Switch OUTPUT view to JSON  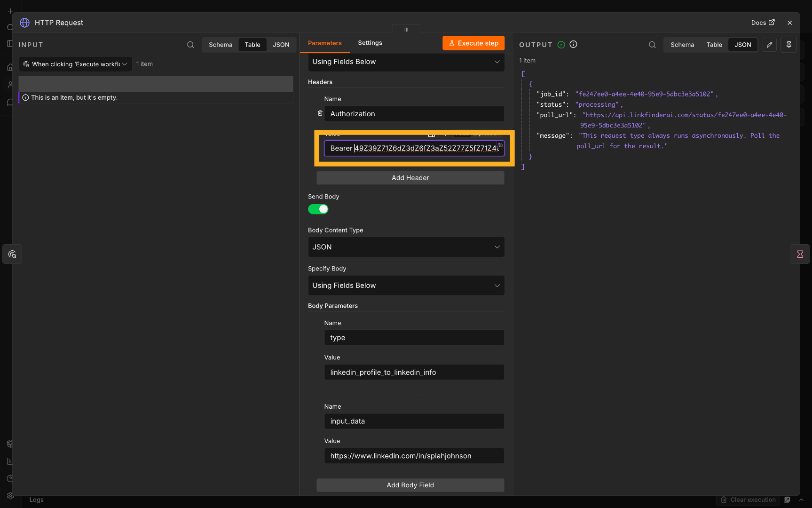743,45
